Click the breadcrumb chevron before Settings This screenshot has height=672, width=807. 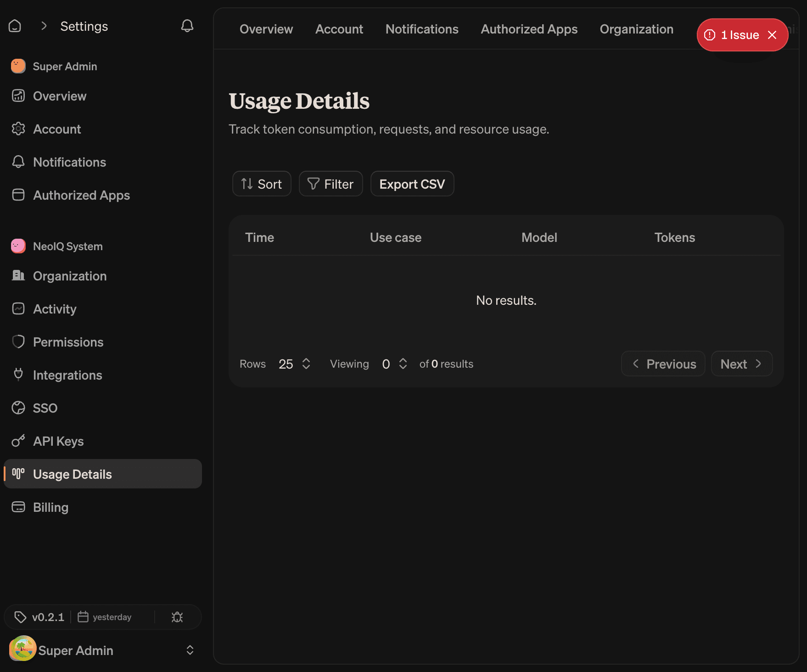click(x=44, y=26)
